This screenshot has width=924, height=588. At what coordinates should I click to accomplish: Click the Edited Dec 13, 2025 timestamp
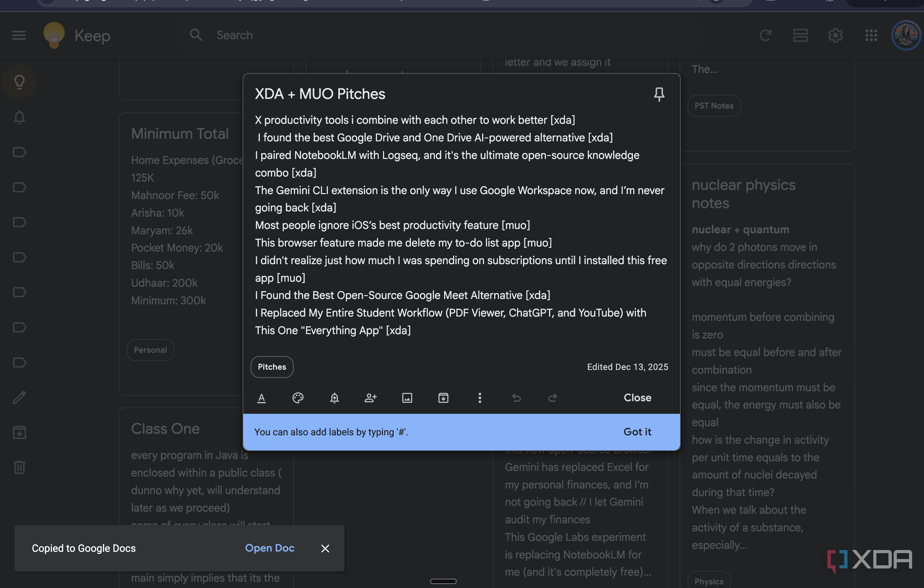tap(627, 367)
